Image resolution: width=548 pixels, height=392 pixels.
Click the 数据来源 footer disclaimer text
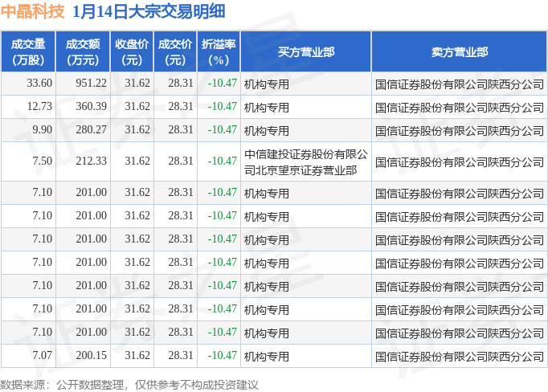coord(129,385)
